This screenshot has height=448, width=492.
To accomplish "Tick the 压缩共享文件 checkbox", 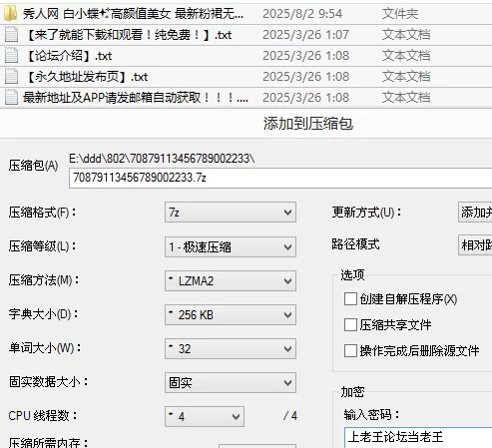I will [x=350, y=324].
